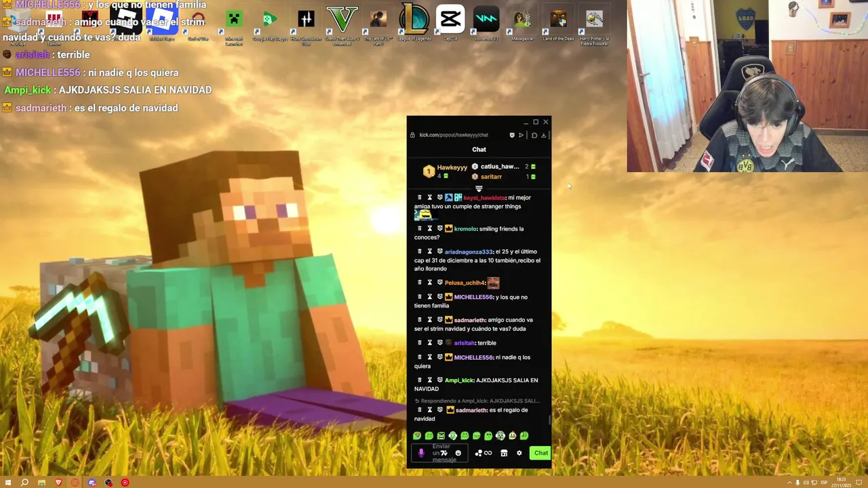Viewport: 868px width, 488px height.
Task: Click saritarr in the leaderboard
Action: (491, 177)
